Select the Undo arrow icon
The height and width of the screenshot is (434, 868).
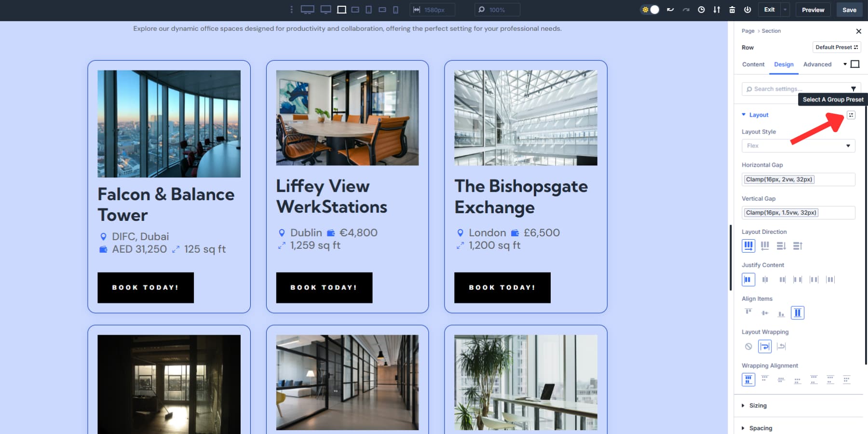(670, 9)
